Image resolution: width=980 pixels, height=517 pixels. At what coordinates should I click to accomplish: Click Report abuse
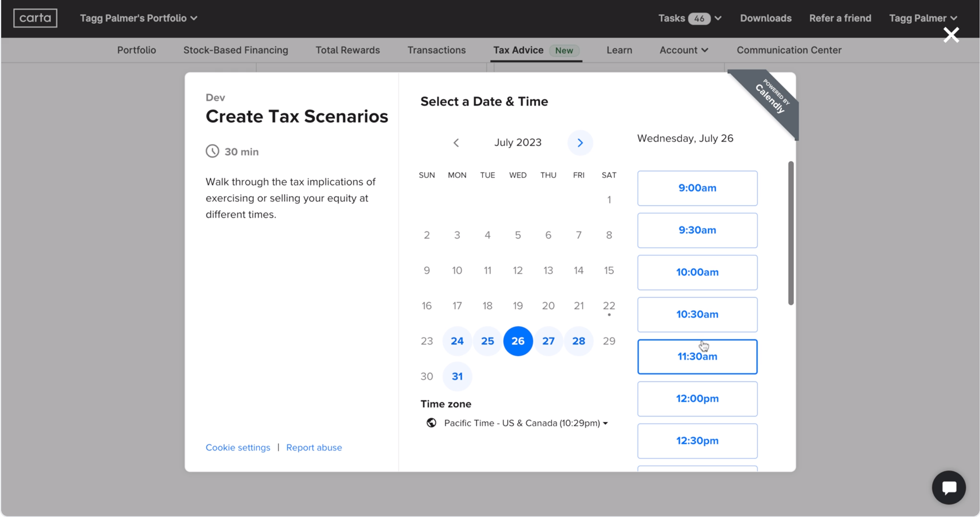click(314, 447)
